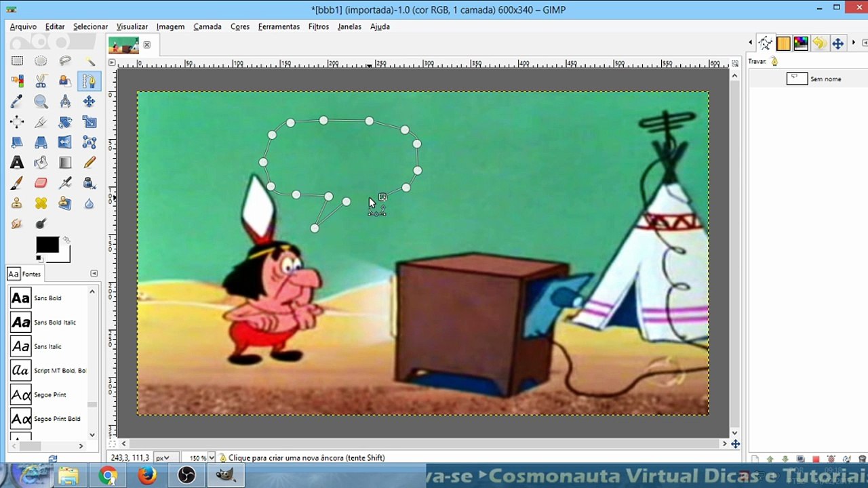Open the Ferramentas menu
The width and height of the screenshot is (868, 488).
tap(279, 26)
